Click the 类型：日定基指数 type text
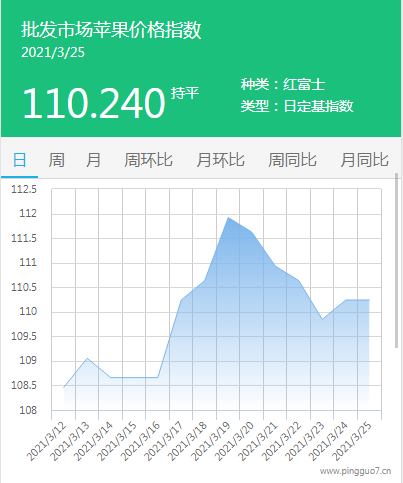The image size is (403, 483). pos(297,106)
